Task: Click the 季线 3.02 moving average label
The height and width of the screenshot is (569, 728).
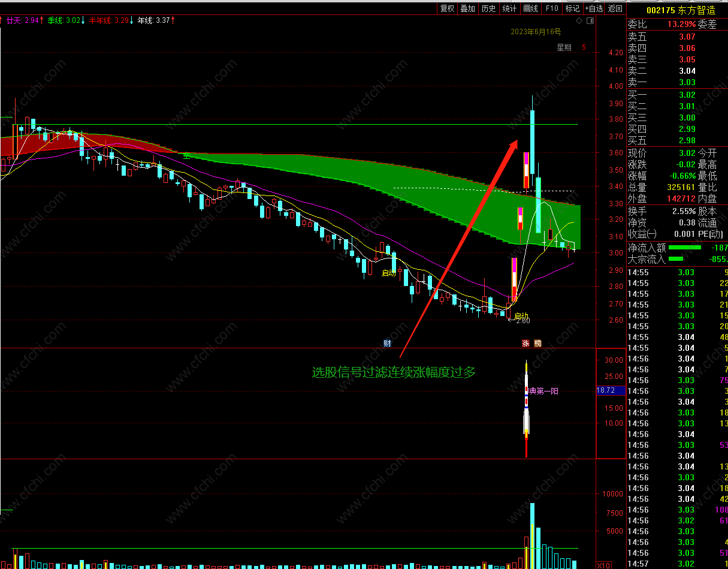Action: [65, 20]
